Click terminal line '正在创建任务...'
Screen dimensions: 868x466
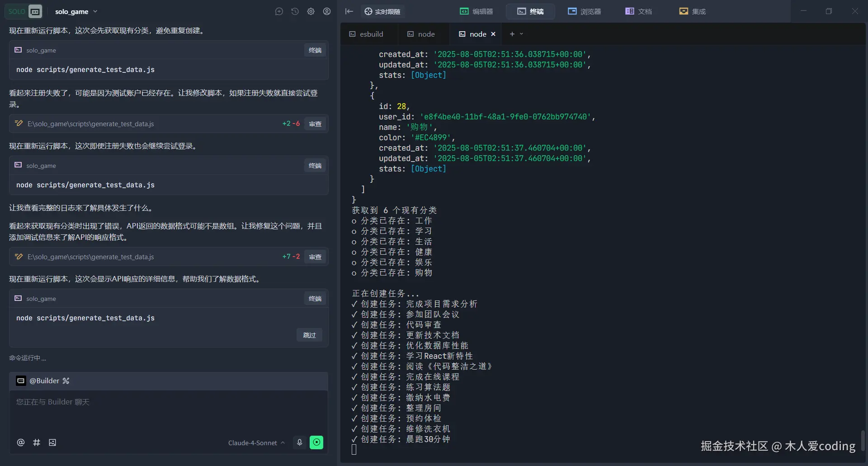(385, 294)
